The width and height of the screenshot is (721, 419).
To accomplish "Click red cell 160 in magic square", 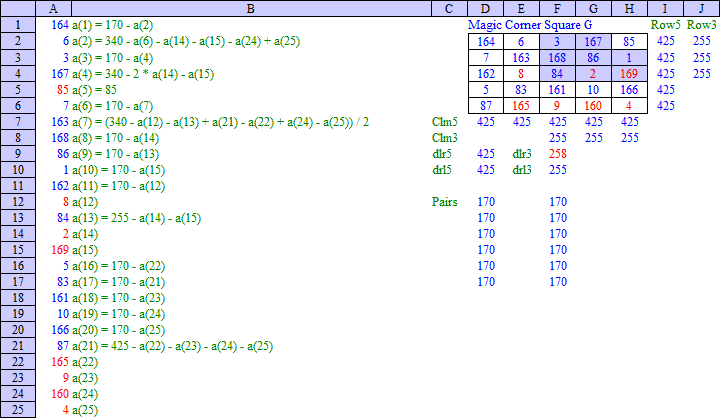I will tap(593, 106).
